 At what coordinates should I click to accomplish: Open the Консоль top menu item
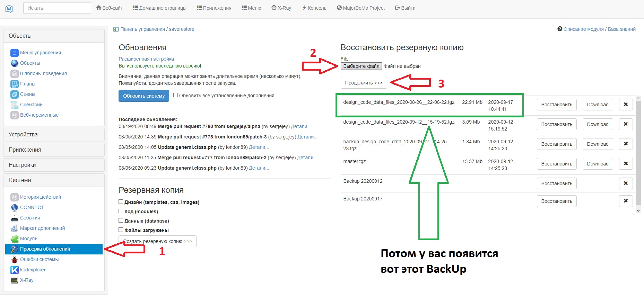314,8
